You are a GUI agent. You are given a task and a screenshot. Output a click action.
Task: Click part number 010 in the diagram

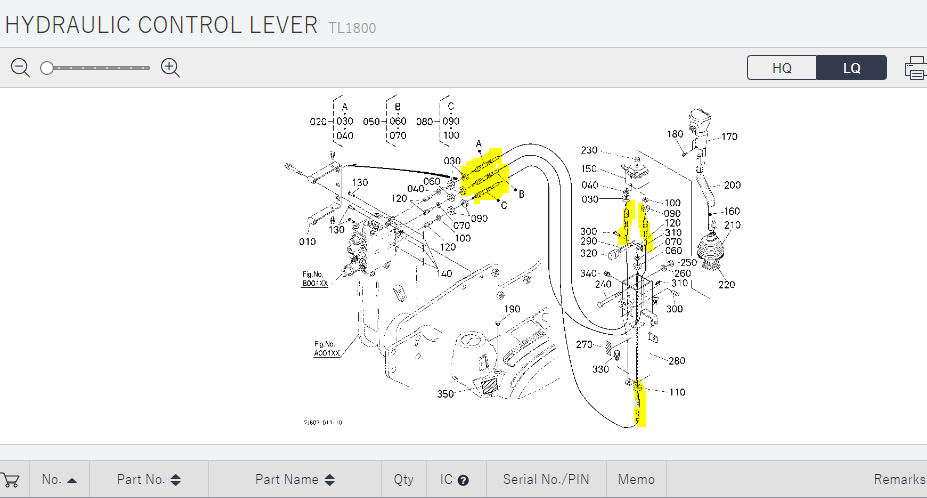click(307, 242)
